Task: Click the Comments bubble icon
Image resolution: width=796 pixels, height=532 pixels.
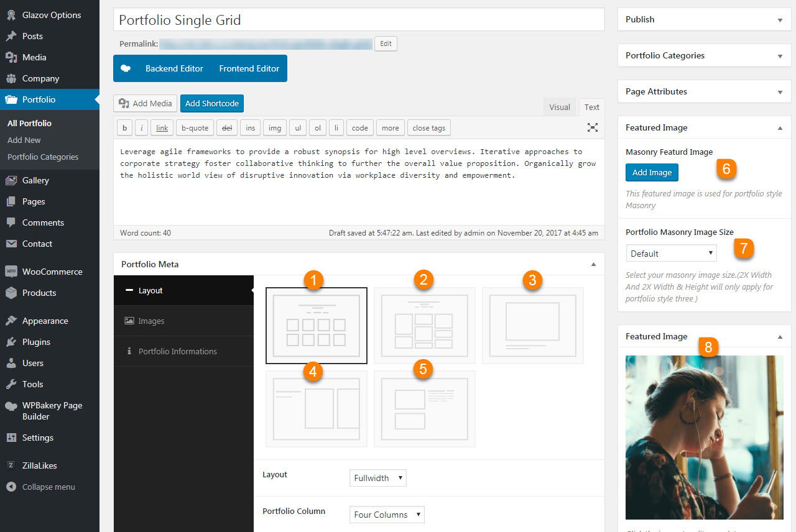Action: click(x=11, y=222)
